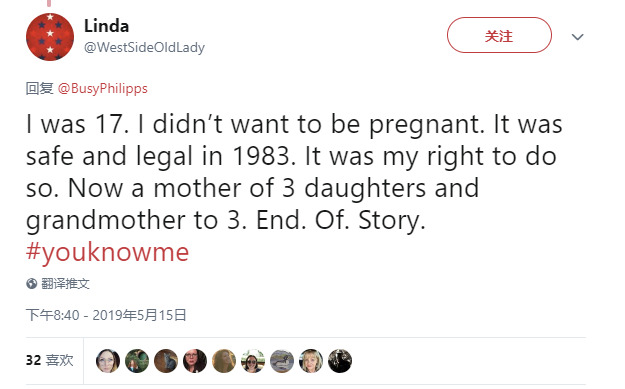
Task: Open the #youknowme hashtag
Action: [x=107, y=252]
